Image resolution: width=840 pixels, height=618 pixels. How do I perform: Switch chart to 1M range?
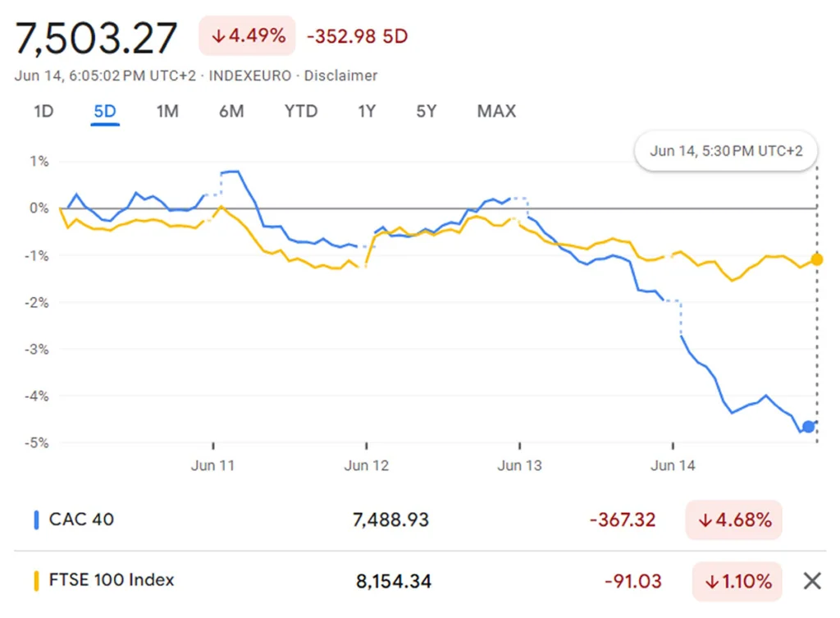167,112
